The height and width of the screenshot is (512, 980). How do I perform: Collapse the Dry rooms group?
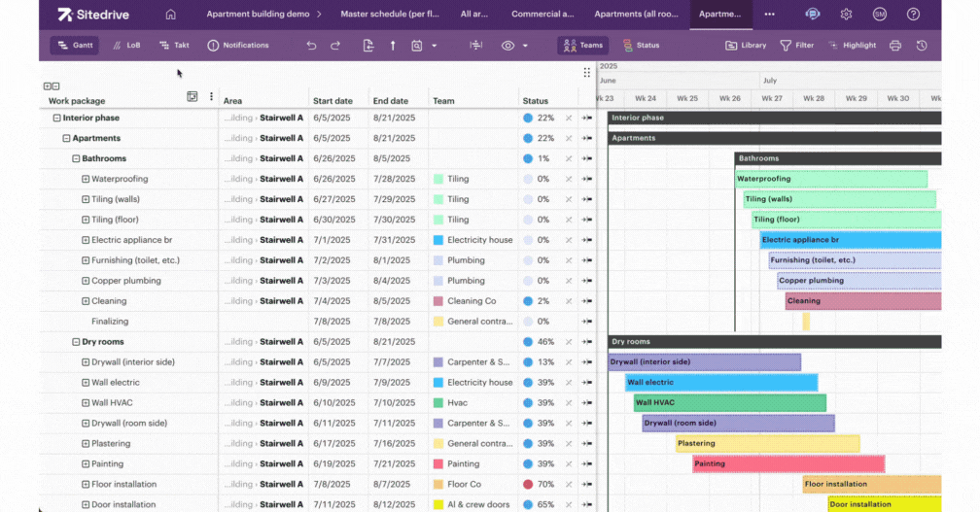75,342
